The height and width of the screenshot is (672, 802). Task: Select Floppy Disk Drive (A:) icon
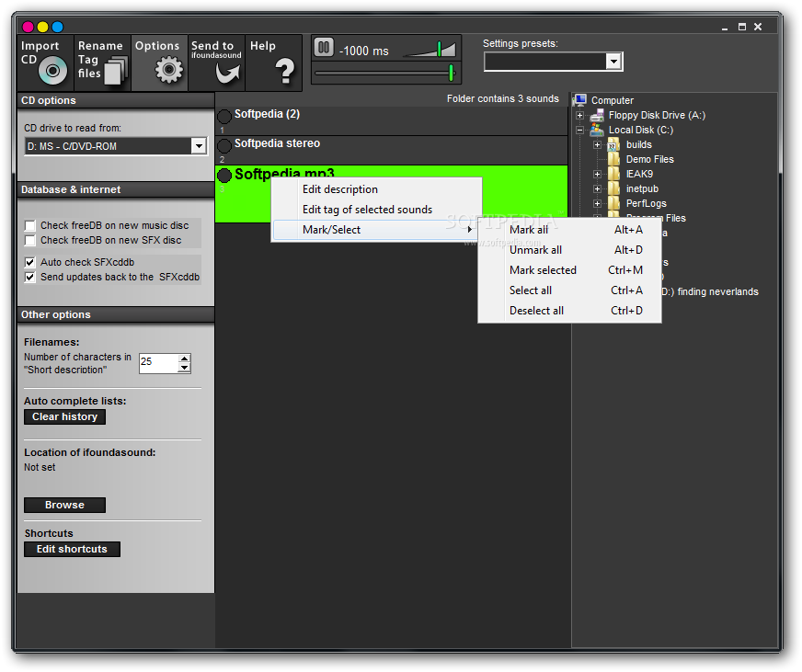(597, 115)
